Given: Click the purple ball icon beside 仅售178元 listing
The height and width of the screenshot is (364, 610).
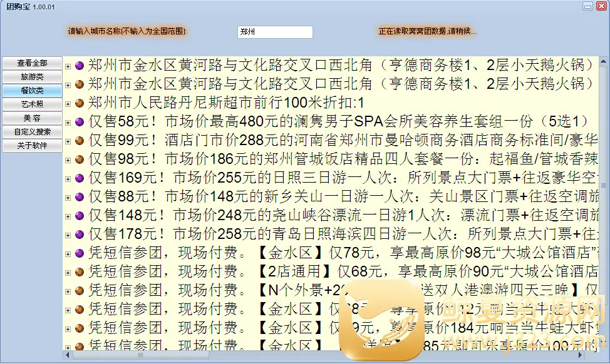Looking at the screenshot, I should [x=80, y=235].
